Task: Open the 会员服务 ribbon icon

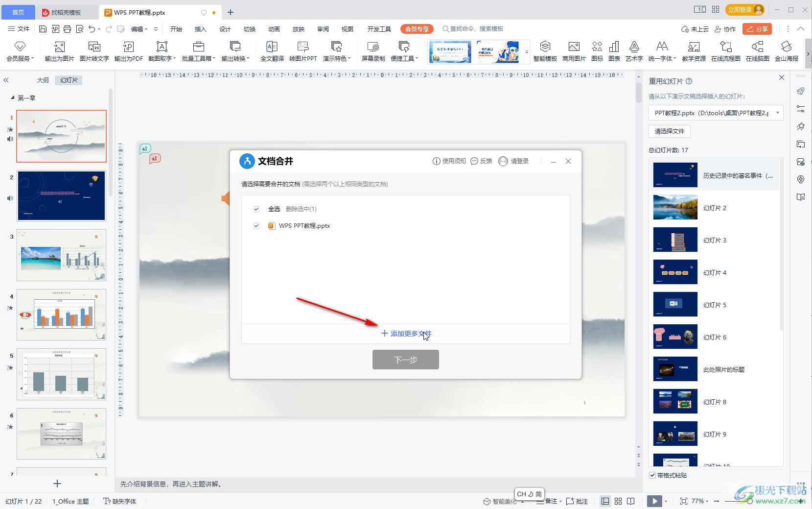Action: click(x=20, y=51)
